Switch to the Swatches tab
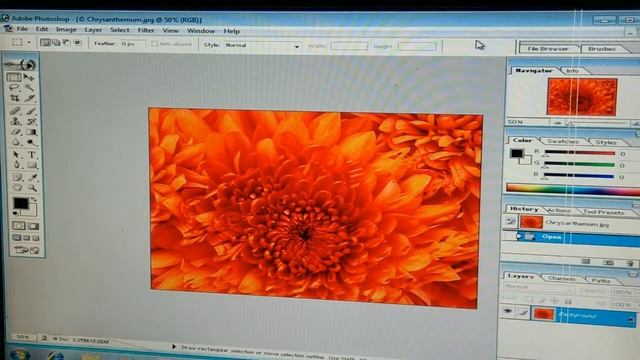 [x=562, y=141]
